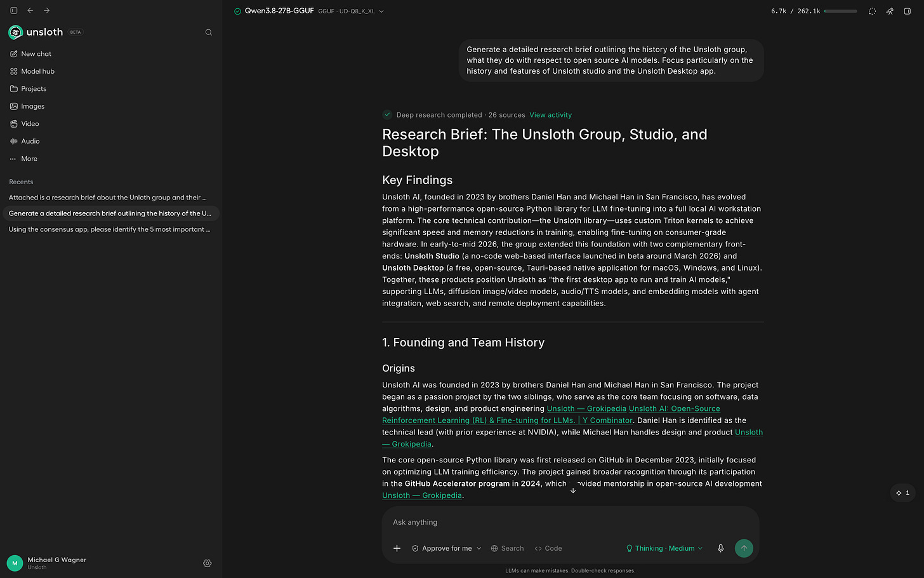Open Michael G Wagner account profile
Image resolution: width=924 pixels, height=578 pixels.
[x=48, y=563]
